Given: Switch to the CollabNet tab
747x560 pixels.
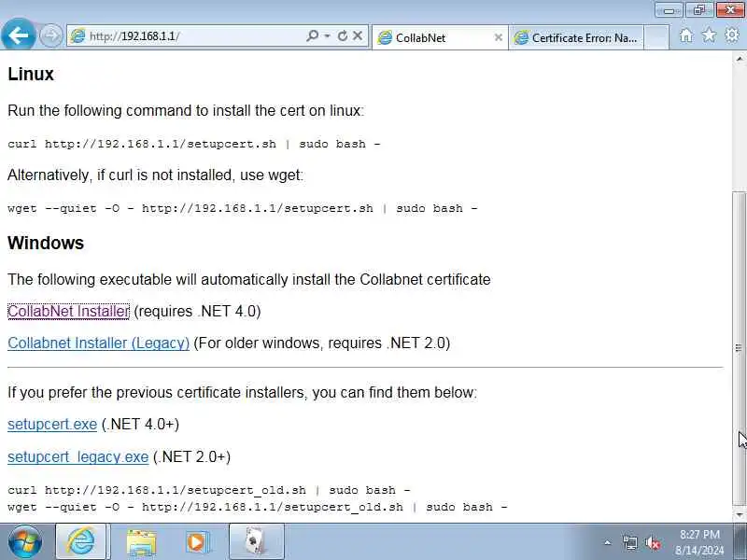Looking at the screenshot, I should (439, 37).
